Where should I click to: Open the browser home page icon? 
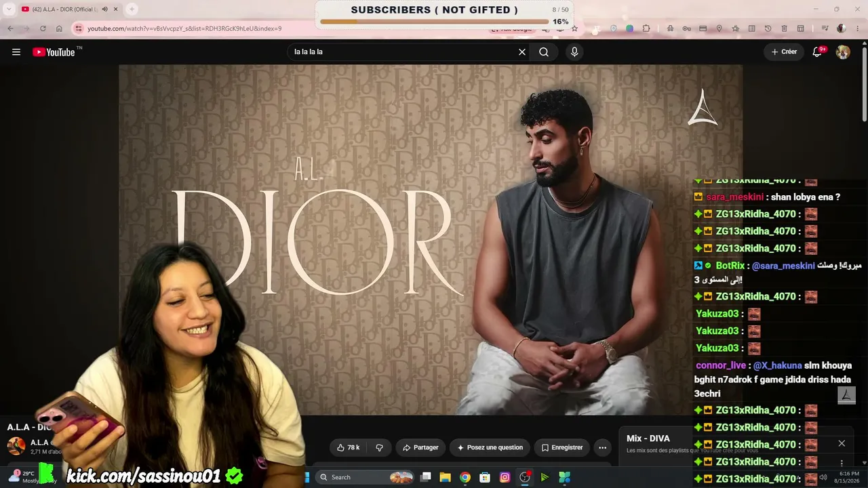[x=59, y=28]
